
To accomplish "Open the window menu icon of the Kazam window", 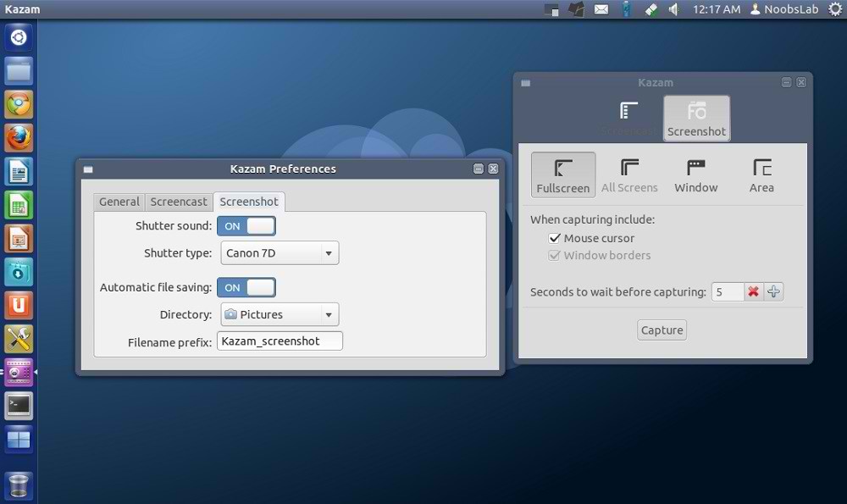I will (x=526, y=83).
